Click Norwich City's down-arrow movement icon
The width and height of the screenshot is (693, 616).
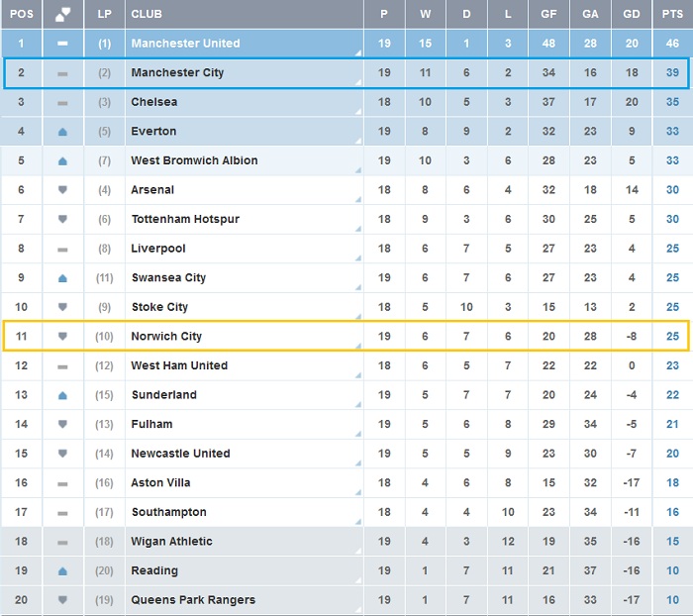pyautogui.click(x=62, y=336)
